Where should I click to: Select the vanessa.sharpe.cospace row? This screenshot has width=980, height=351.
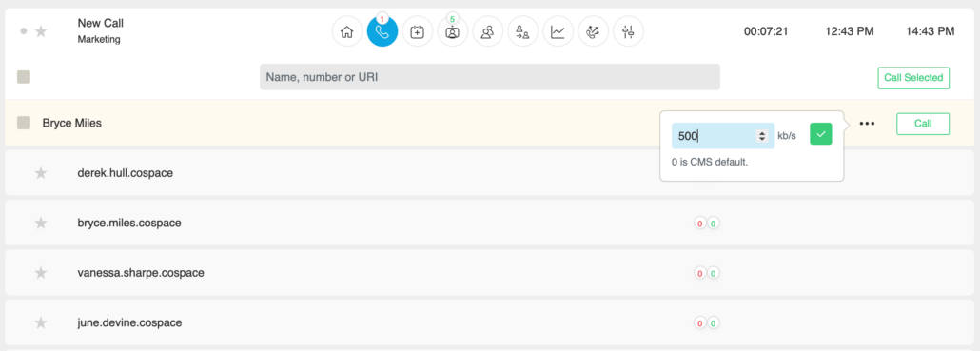point(489,273)
